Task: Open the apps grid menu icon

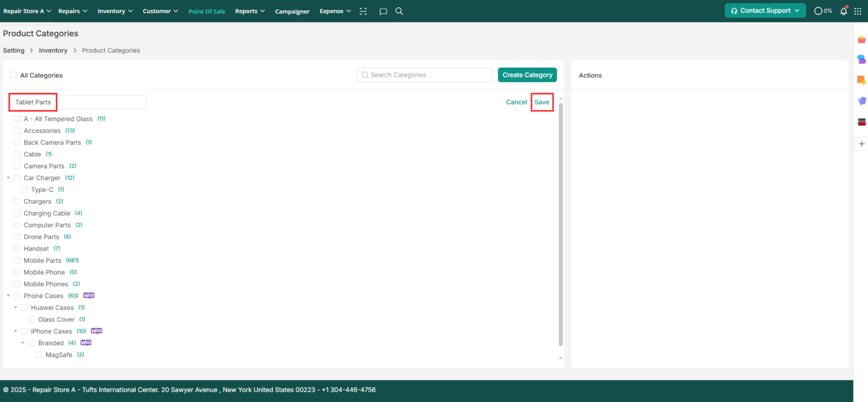Action: pos(857,11)
